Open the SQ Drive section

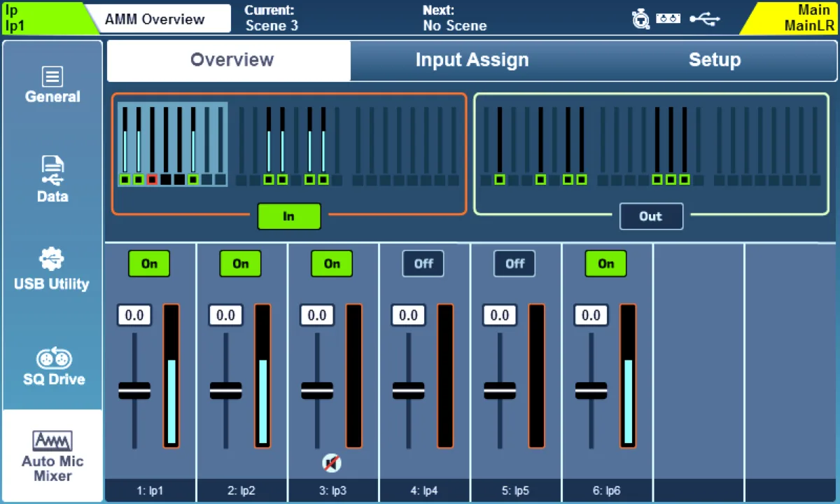point(52,367)
